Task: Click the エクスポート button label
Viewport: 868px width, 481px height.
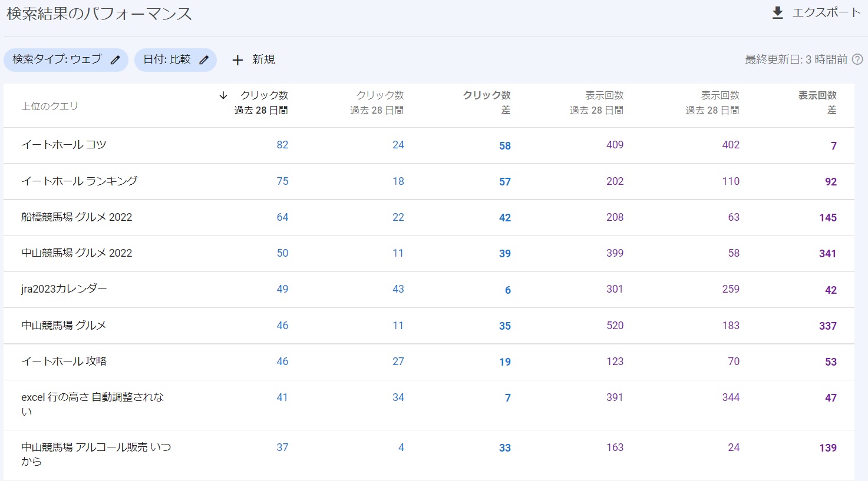Action: click(826, 13)
